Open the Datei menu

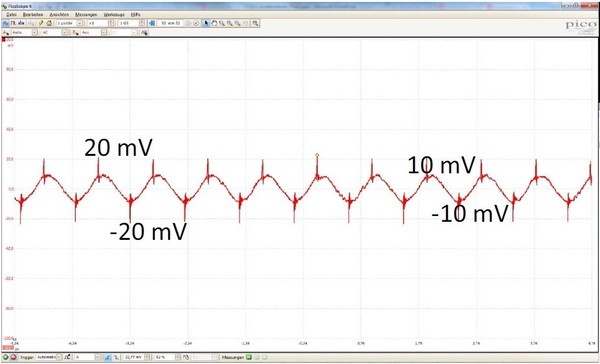tap(11, 14)
